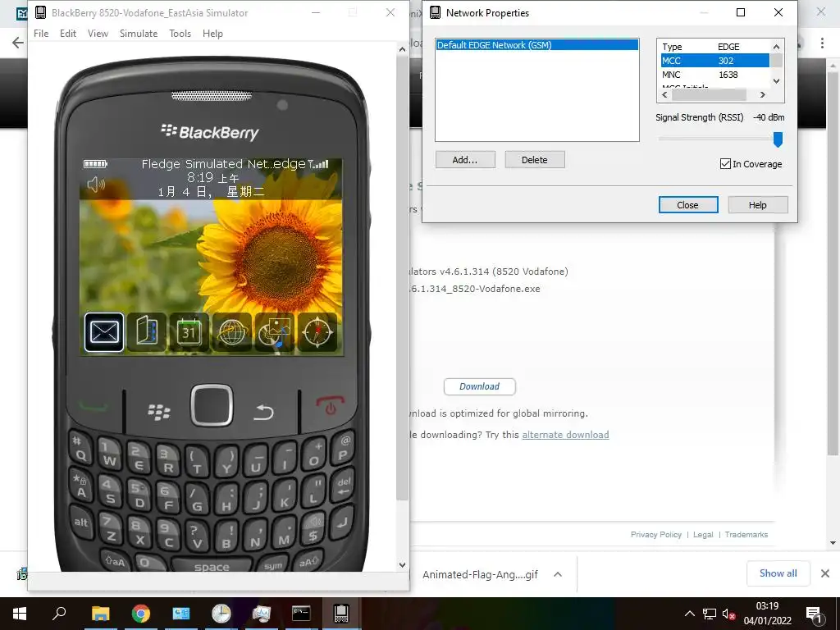Open the Edit menu

tap(68, 33)
